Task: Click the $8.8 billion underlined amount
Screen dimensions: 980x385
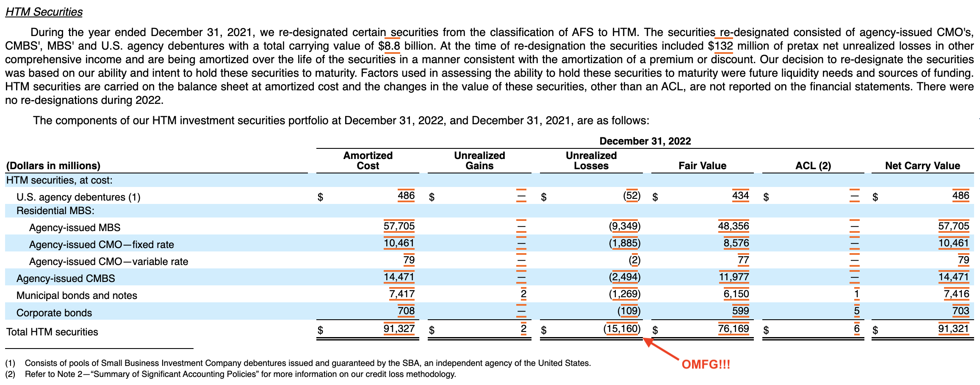Action: (389, 46)
